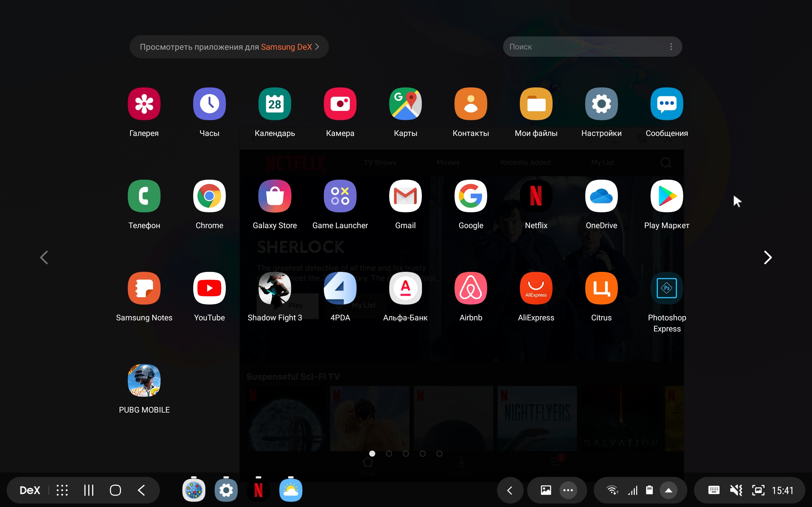Viewport: 812px width, 507px height.
Task: Open Samsung Notes
Action: (x=144, y=288)
